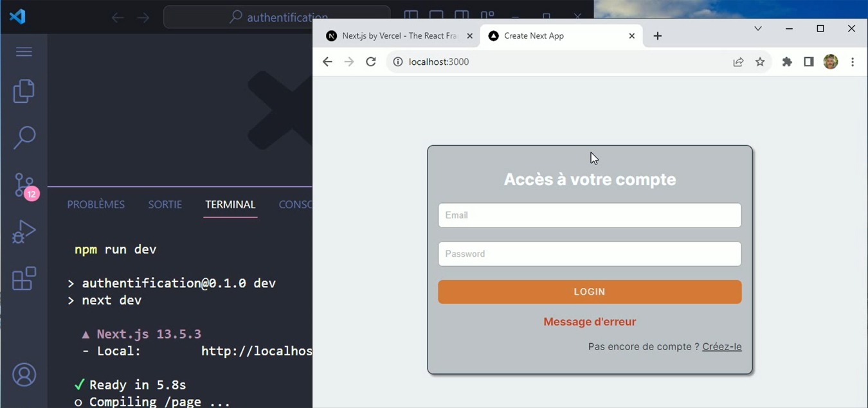868x408 pixels.
Task: Click the LOGIN button
Action: pos(589,291)
